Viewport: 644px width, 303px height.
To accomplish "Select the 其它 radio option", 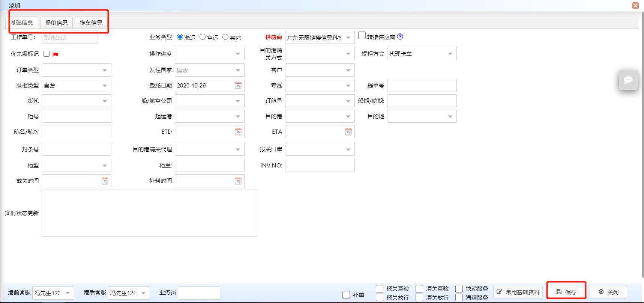I will click(225, 37).
